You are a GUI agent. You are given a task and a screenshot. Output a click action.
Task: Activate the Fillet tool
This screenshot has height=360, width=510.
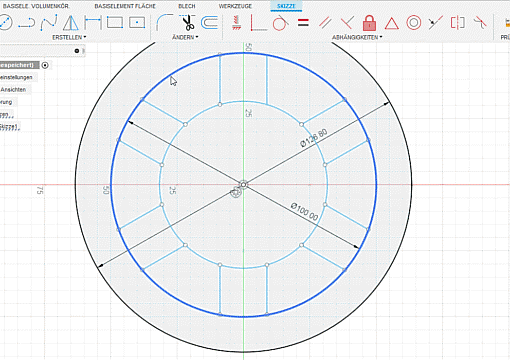[x=165, y=22]
